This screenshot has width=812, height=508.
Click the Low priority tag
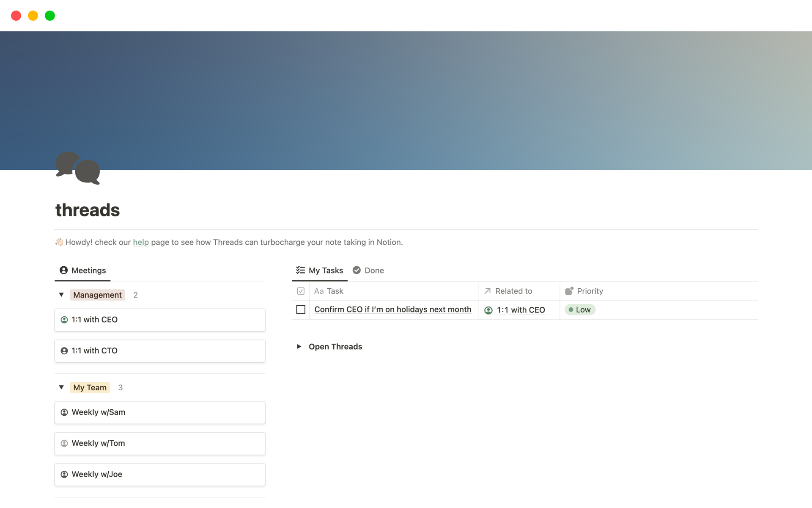tap(580, 309)
